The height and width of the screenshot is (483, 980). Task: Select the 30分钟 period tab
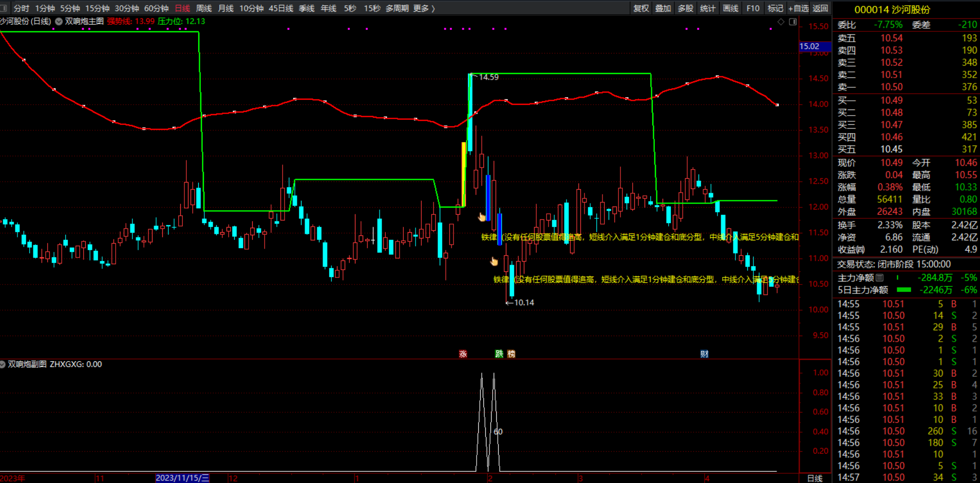[x=127, y=8]
